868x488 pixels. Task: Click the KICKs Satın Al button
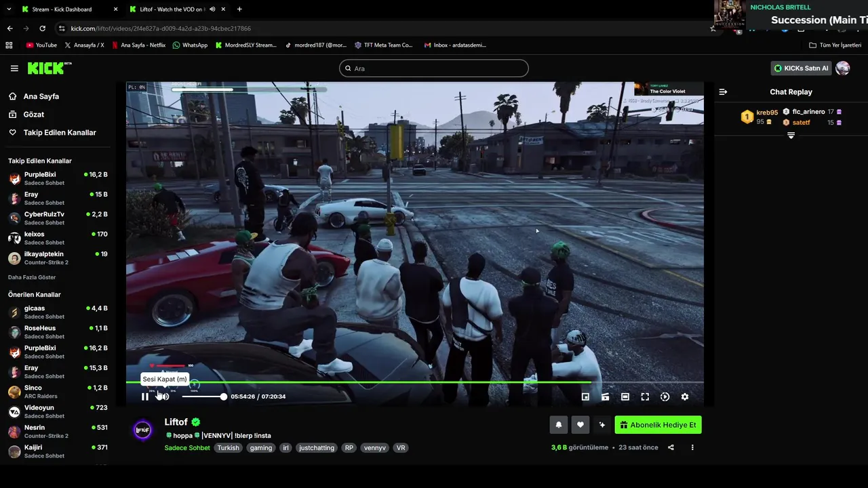coord(801,68)
